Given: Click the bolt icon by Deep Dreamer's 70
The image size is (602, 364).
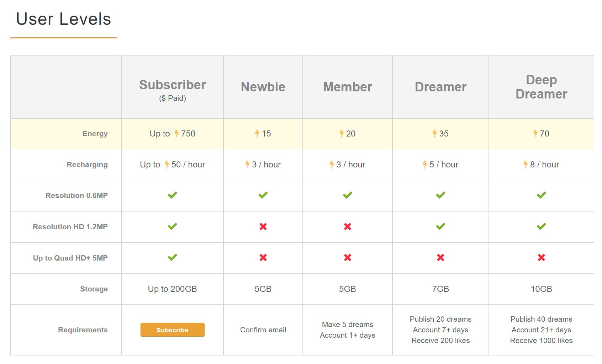Looking at the screenshot, I should (x=535, y=134).
